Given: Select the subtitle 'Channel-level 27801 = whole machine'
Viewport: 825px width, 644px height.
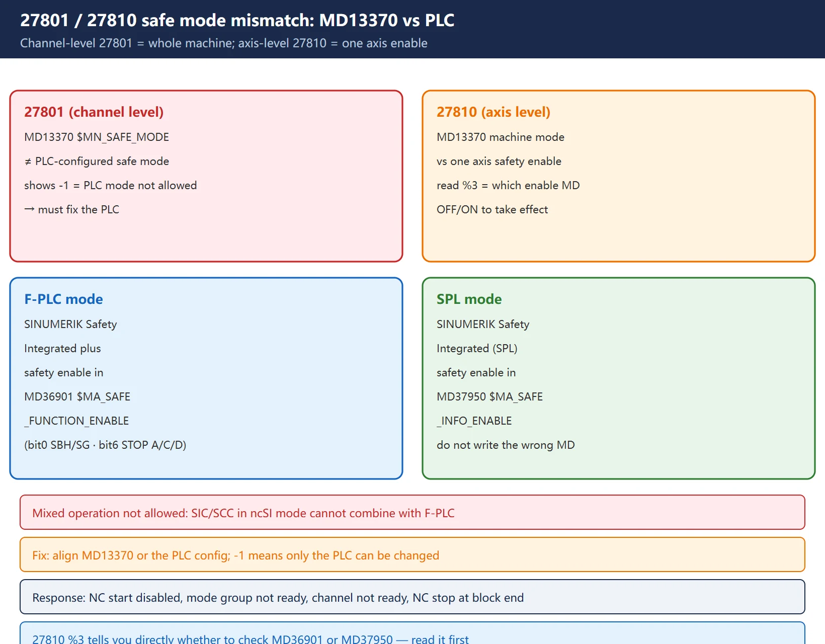Looking at the screenshot, I should [x=127, y=43].
